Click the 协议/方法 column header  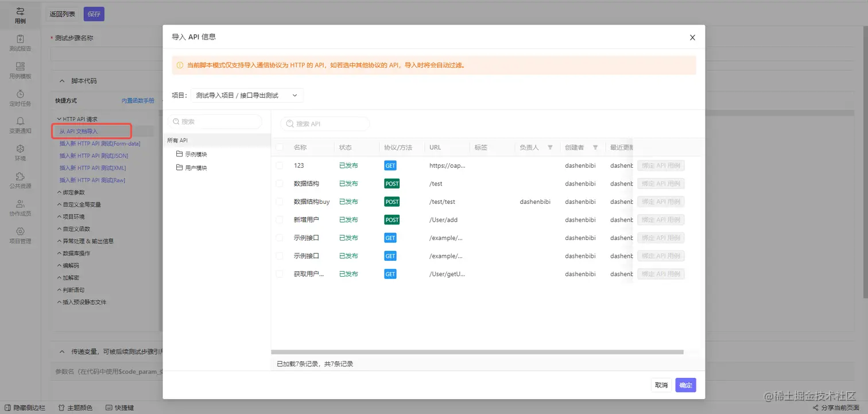coord(398,148)
